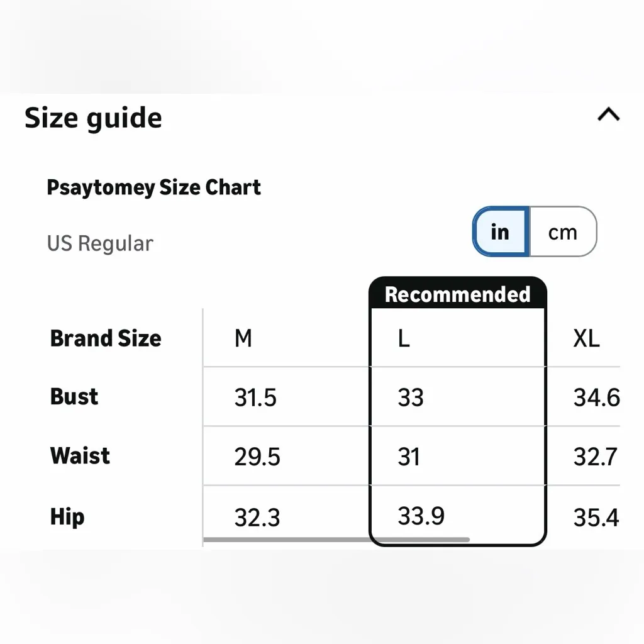Viewport: 644px width, 644px height.
Task: Click the Hip row label
Action: pos(67,517)
